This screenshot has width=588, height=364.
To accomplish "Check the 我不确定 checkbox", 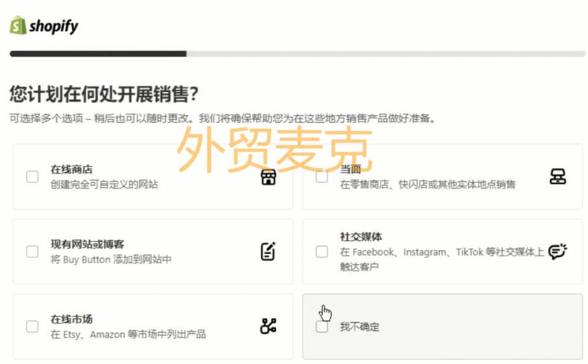I will 322,326.
